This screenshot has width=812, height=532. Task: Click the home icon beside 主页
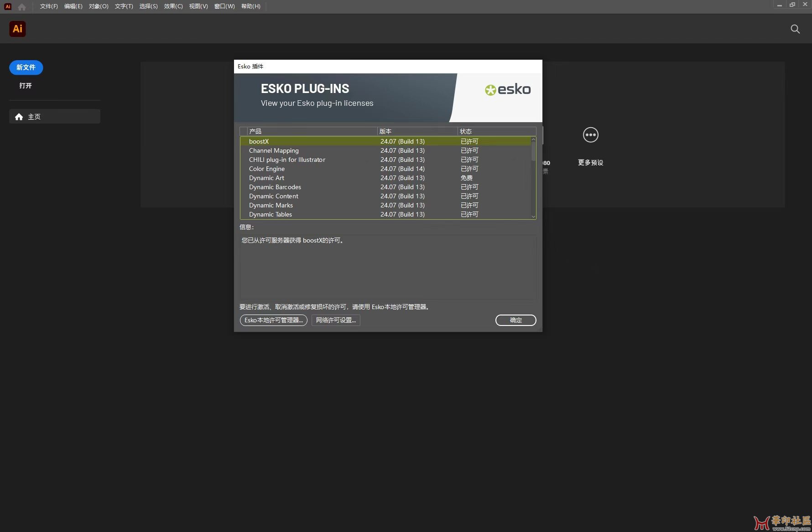tap(19, 117)
